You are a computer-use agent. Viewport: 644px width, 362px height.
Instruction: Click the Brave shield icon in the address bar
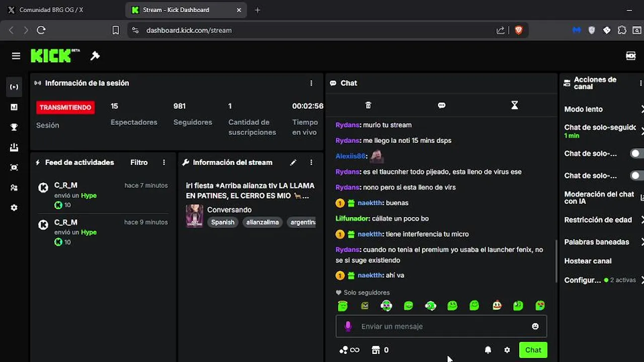pos(519,30)
